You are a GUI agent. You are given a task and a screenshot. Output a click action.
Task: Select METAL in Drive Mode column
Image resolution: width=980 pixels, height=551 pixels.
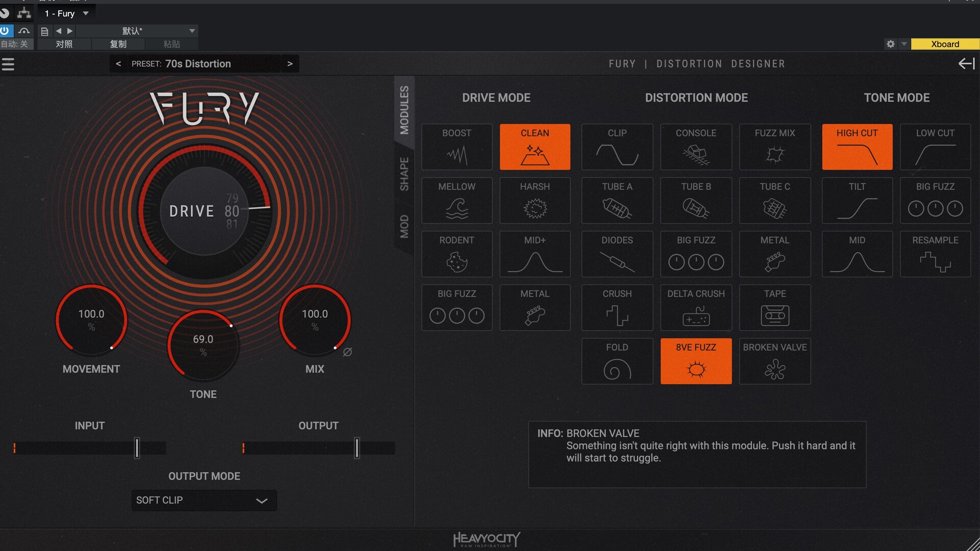[535, 308]
